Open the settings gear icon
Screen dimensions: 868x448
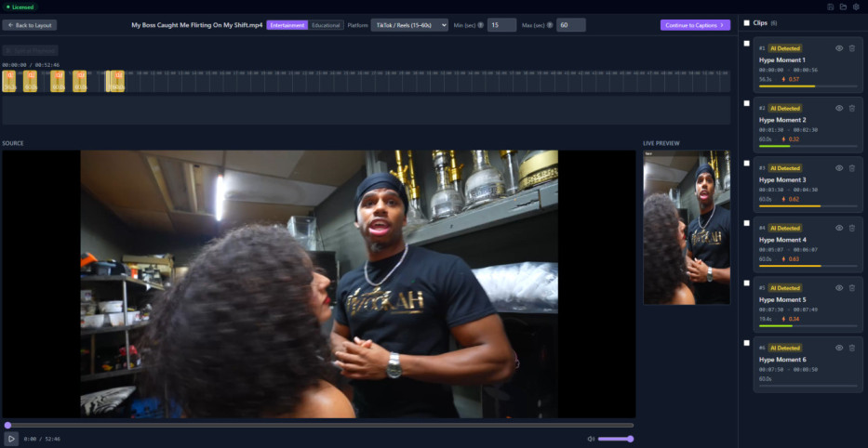coord(856,7)
